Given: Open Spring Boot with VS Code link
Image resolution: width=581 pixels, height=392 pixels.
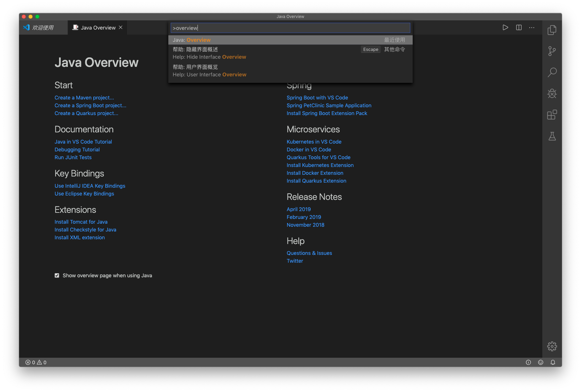Looking at the screenshot, I should (x=317, y=98).
